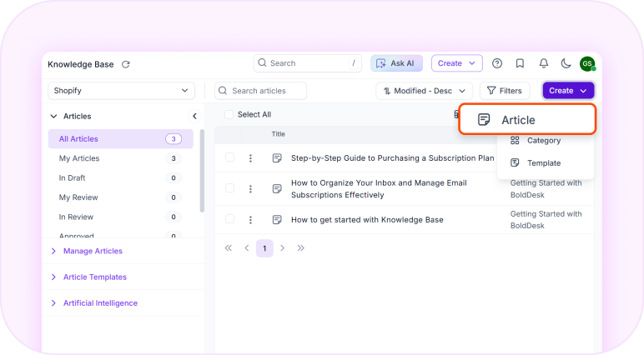Go to last page of articles
The image size is (644, 355).
pyautogui.click(x=300, y=247)
